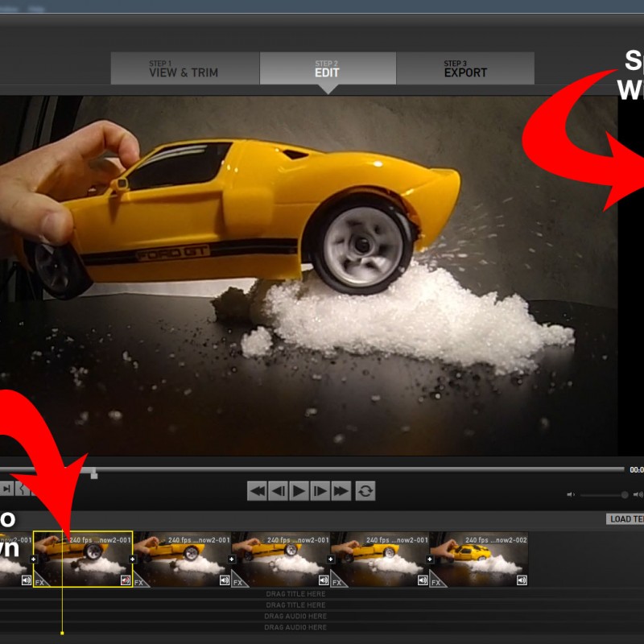Click the fast-forward double-arrow button
Viewport: 644px width, 644px height.
click(341, 490)
